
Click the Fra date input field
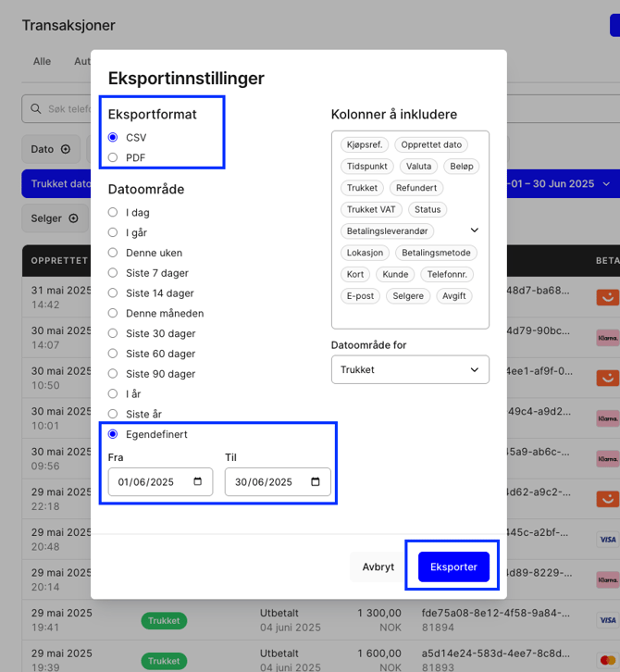(160, 481)
